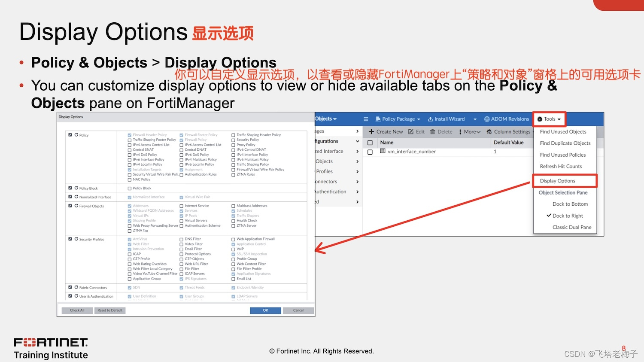Click the hamburger menu icon in toolbar
Viewport: 644px width, 362px height.
366,119
